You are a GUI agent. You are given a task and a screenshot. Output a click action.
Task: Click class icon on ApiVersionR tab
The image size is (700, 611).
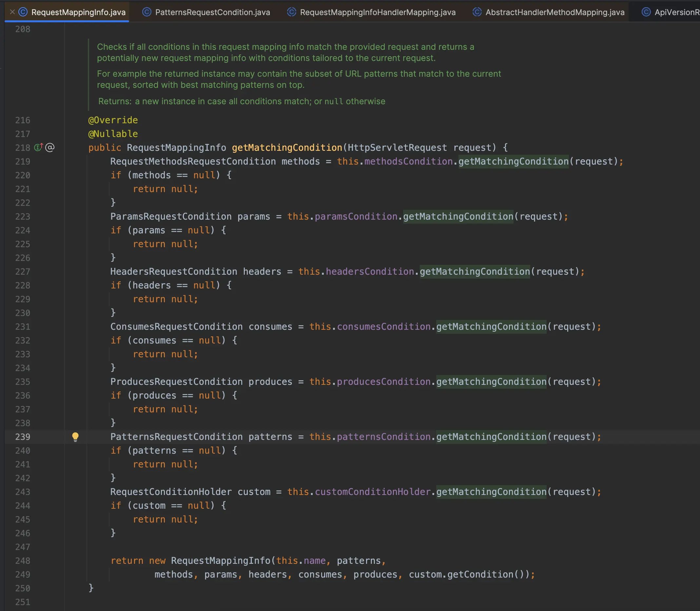[646, 12]
